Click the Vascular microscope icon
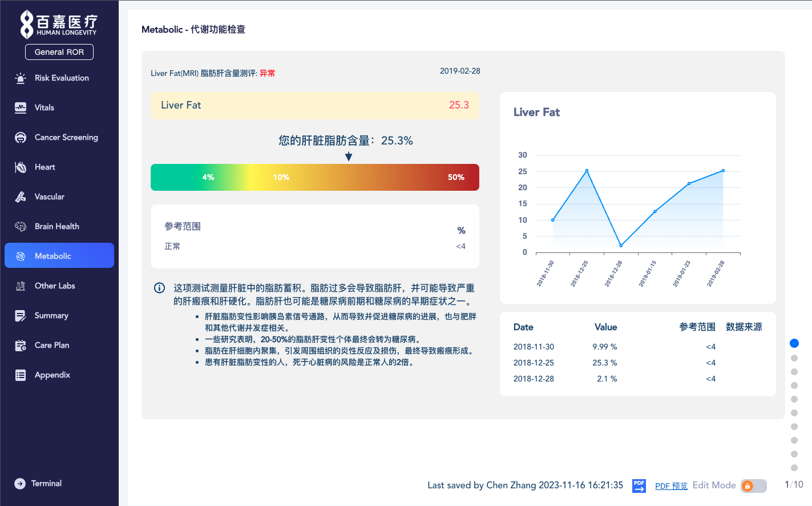The height and width of the screenshot is (506, 812). (x=21, y=197)
